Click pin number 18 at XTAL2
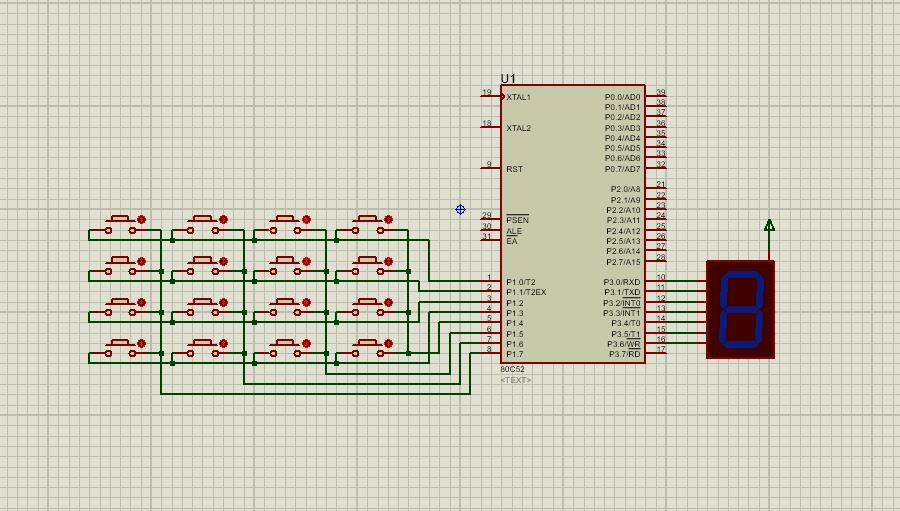 tap(487, 123)
